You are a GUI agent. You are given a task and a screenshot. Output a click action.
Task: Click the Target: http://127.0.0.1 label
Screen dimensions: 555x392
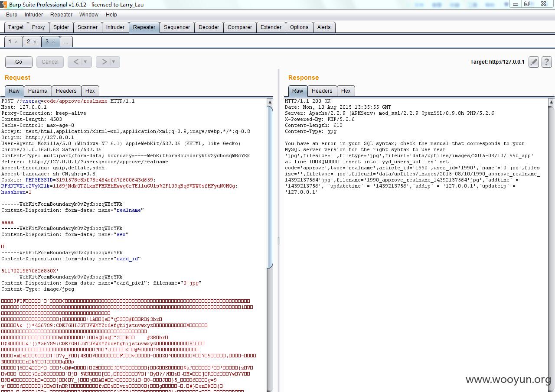click(x=497, y=62)
